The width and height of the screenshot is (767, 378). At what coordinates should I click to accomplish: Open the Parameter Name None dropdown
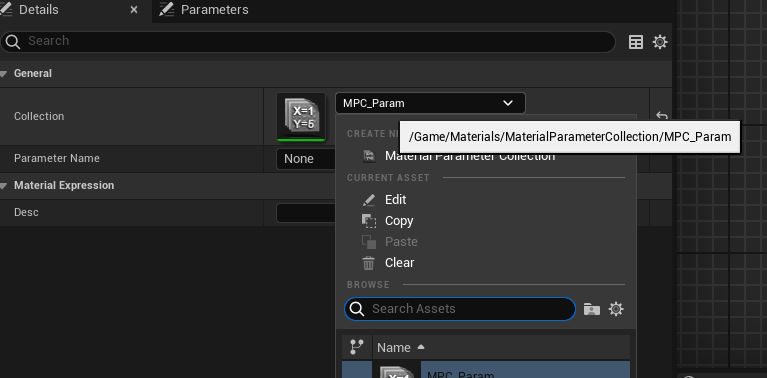(306, 159)
